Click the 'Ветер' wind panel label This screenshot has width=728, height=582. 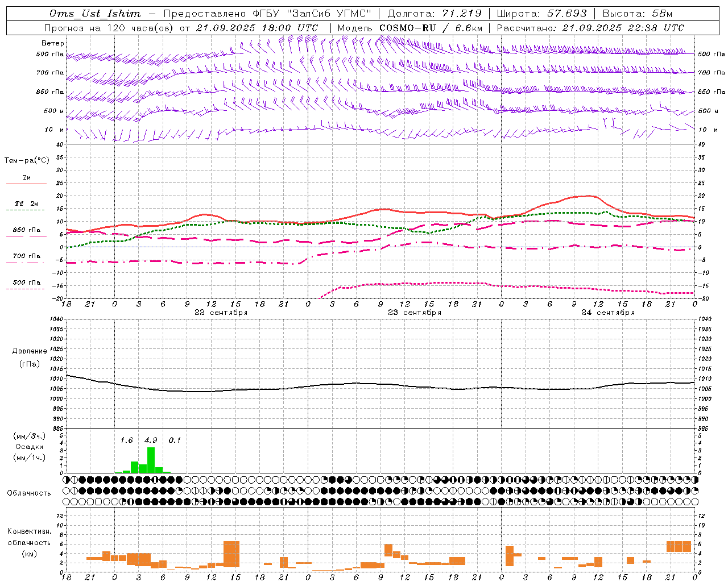click(x=53, y=43)
